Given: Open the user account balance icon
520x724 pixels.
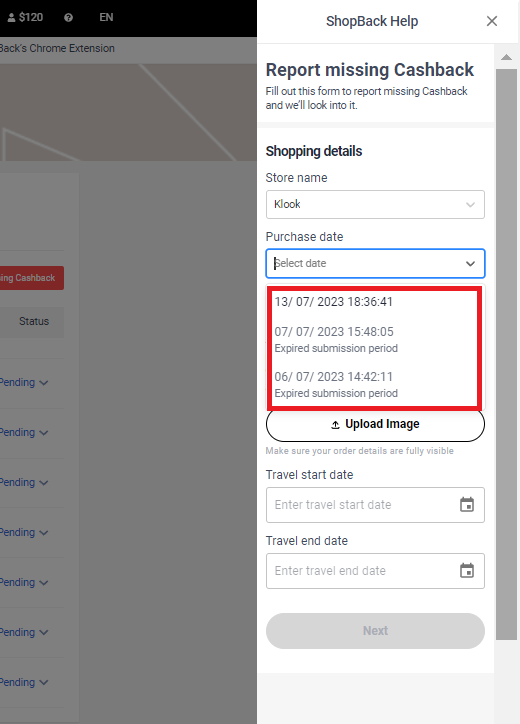Looking at the screenshot, I should point(12,18).
